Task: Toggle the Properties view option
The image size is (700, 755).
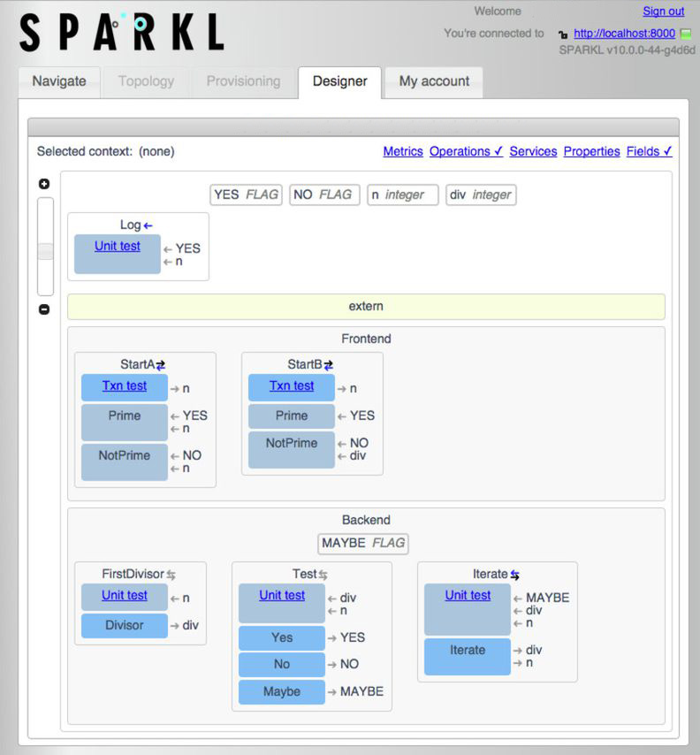Action: coord(591,151)
